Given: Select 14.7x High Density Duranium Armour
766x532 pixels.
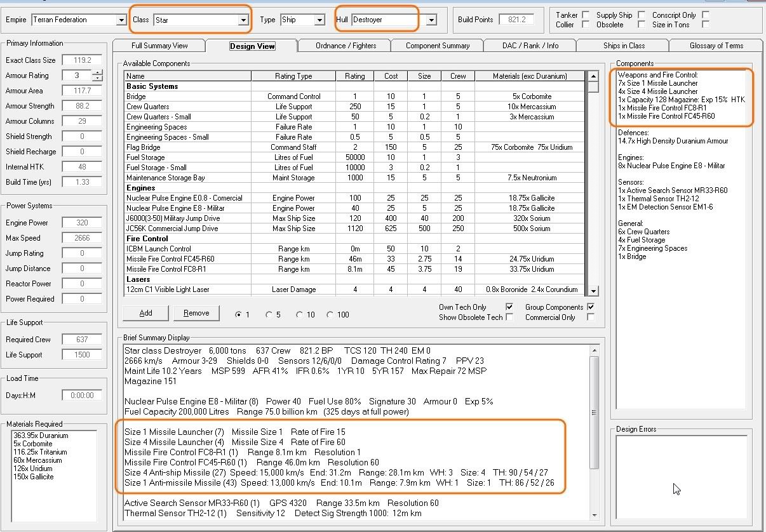Looking at the screenshot, I should coord(673,141).
